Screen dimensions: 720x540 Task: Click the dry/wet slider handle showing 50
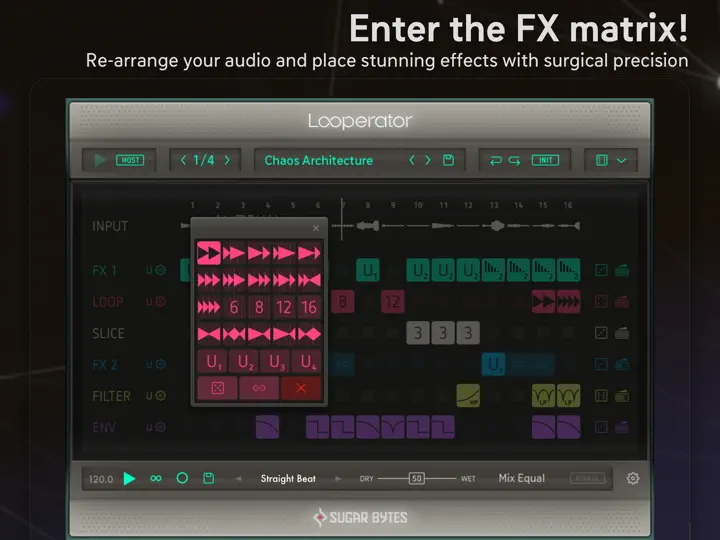pos(416,478)
